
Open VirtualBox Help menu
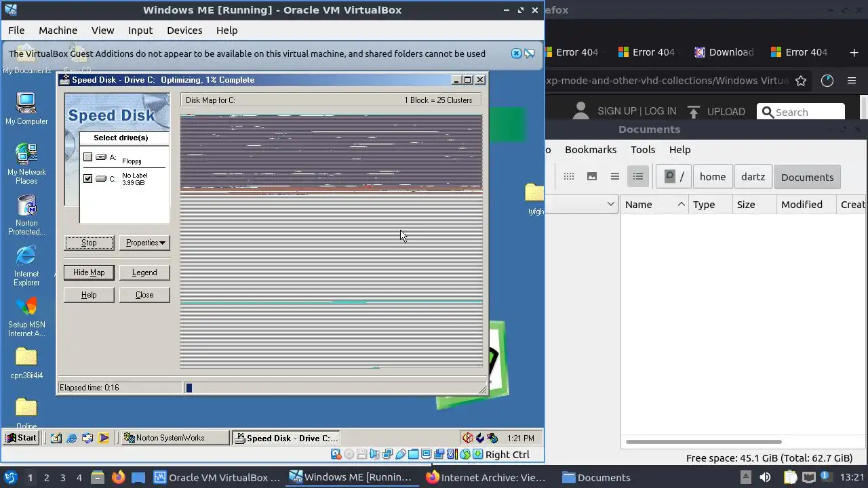226,30
